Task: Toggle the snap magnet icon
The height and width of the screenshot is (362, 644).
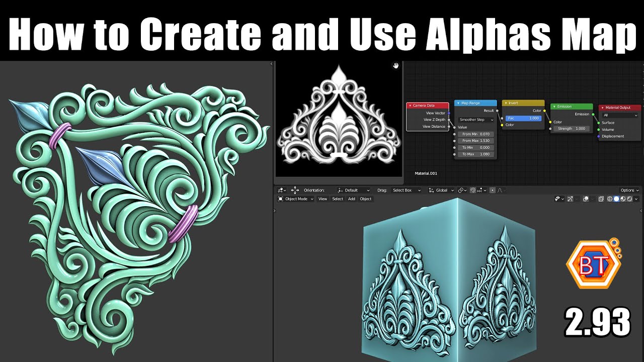Action: point(473,190)
